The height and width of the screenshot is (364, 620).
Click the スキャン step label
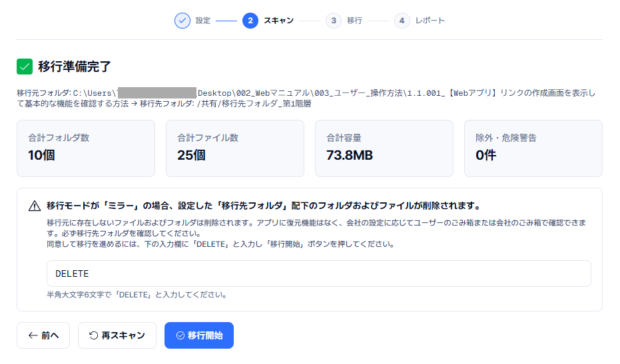point(279,21)
